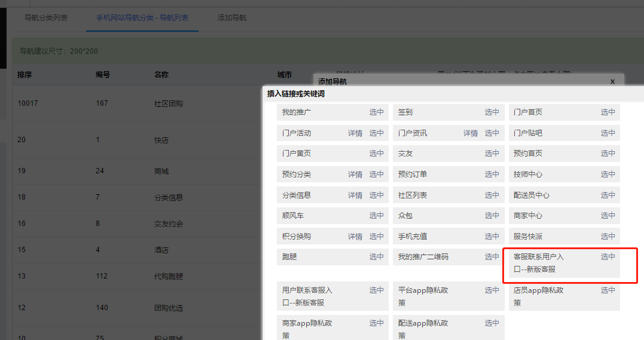Select 选中 for 顺风车

376,215
